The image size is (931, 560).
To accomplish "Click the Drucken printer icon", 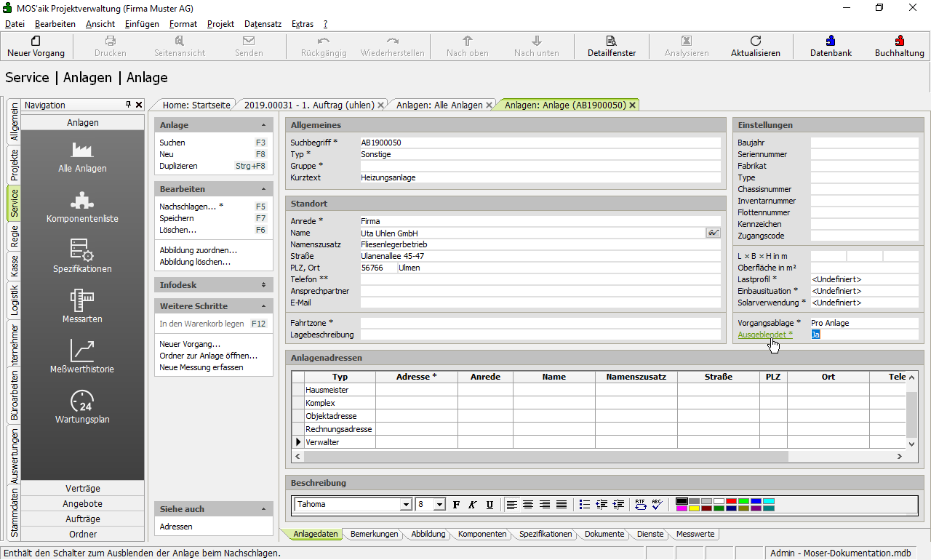I will click(x=111, y=41).
